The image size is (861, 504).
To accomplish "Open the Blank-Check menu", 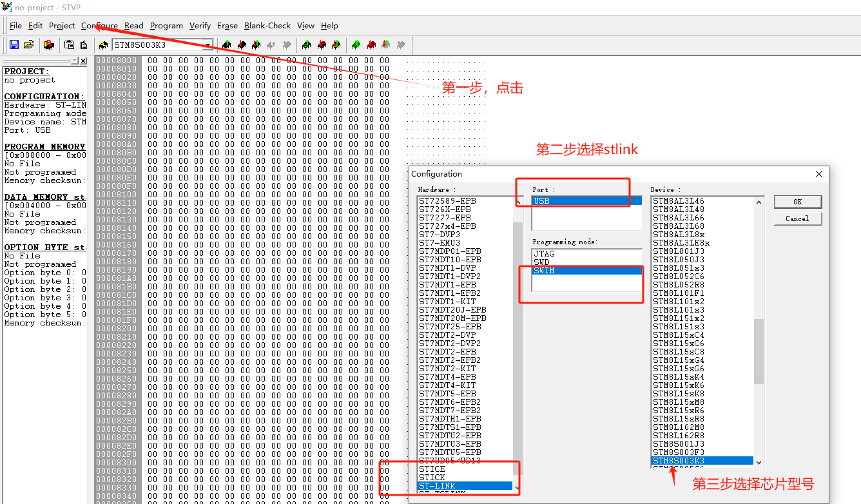I will (x=267, y=25).
